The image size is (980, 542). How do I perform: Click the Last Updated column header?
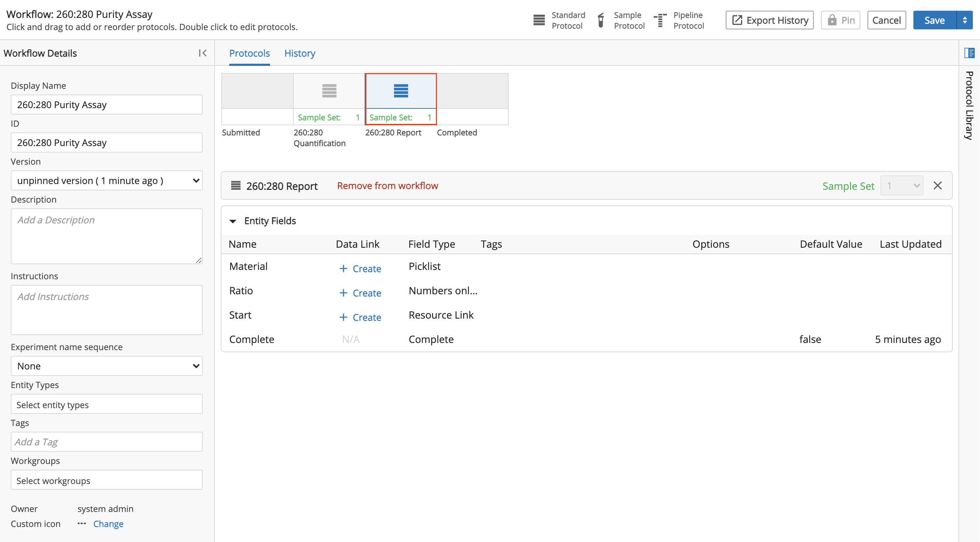pyautogui.click(x=911, y=244)
